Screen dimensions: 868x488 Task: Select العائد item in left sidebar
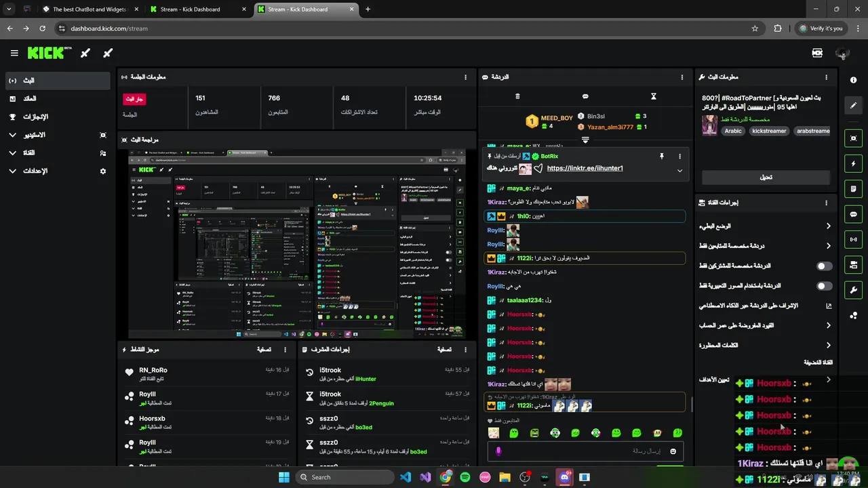(x=57, y=99)
